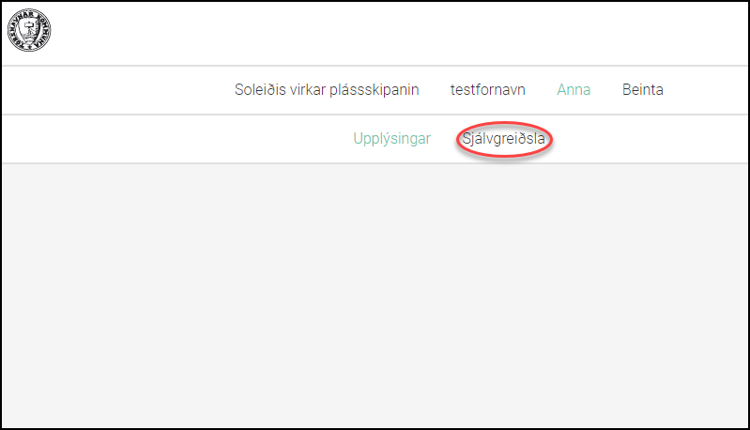Pick the testfornavn user link
Image resolution: width=750 pixels, height=430 pixels.
tap(487, 90)
